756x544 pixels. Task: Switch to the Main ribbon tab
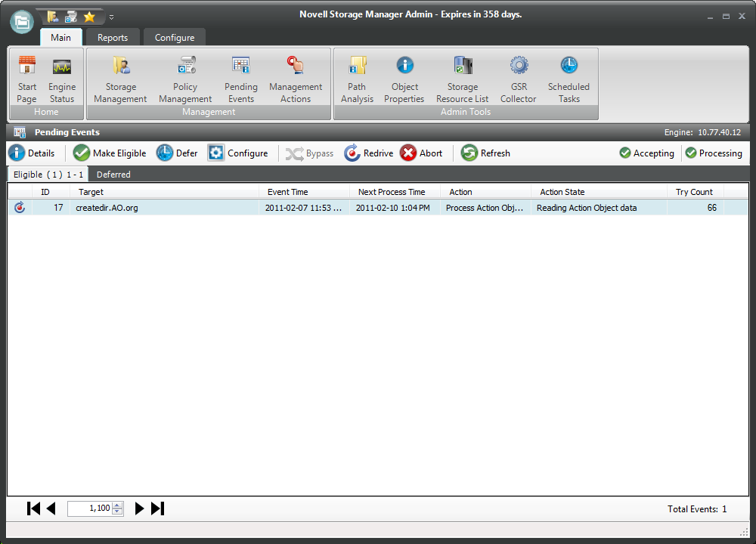click(60, 38)
